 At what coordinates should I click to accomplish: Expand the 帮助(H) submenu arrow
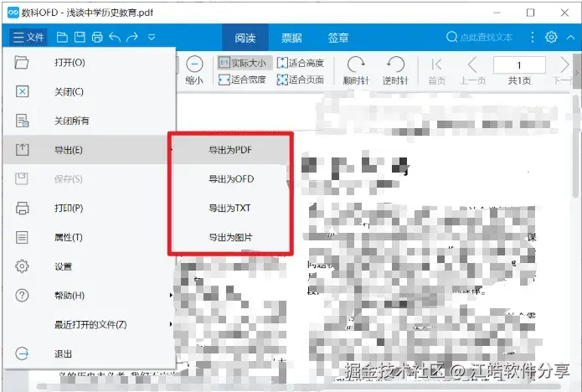(x=171, y=296)
